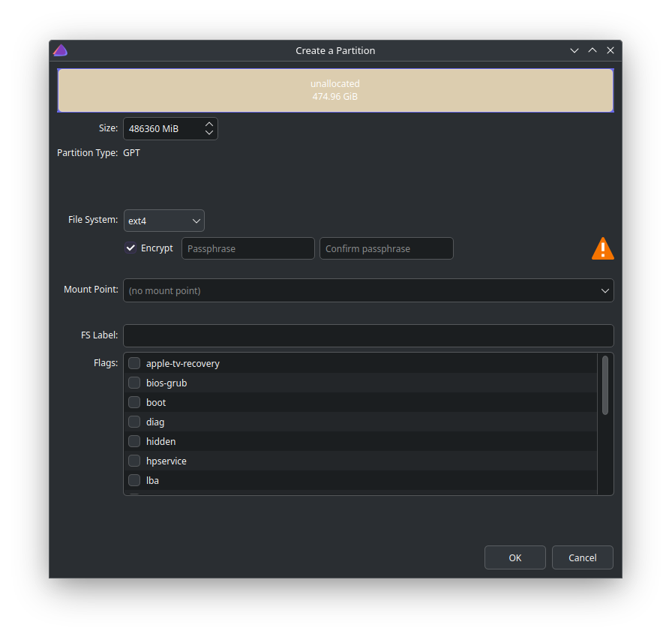Open the File System ext4 dropdown
672x637 pixels.
[164, 221]
